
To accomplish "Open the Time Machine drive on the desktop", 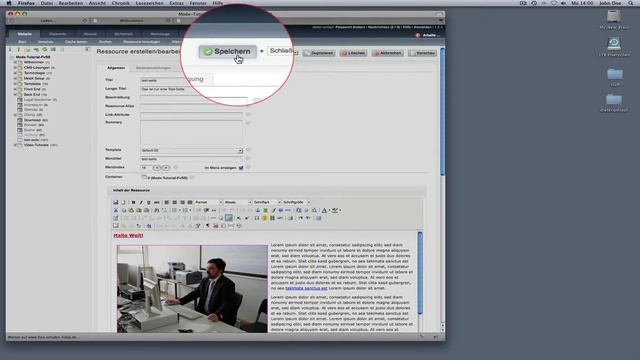I will pos(614,44).
